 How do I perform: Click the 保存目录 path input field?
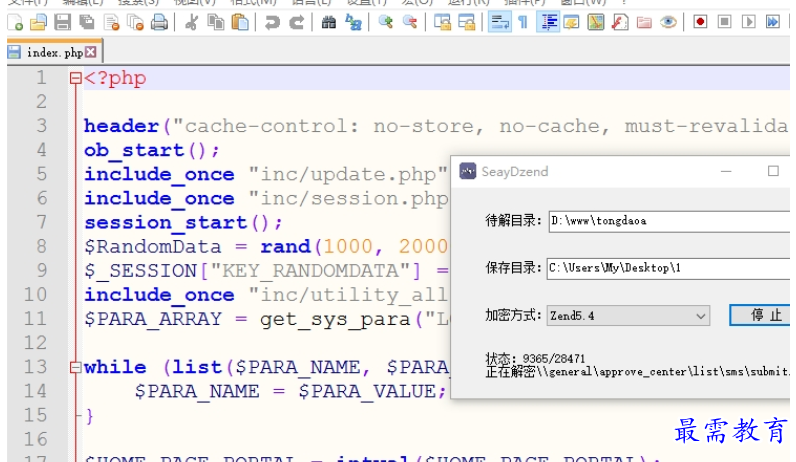(x=668, y=268)
